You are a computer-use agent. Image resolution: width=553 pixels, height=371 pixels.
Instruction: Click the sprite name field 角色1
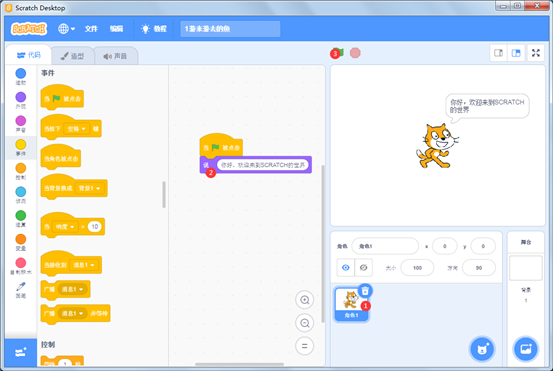point(385,246)
